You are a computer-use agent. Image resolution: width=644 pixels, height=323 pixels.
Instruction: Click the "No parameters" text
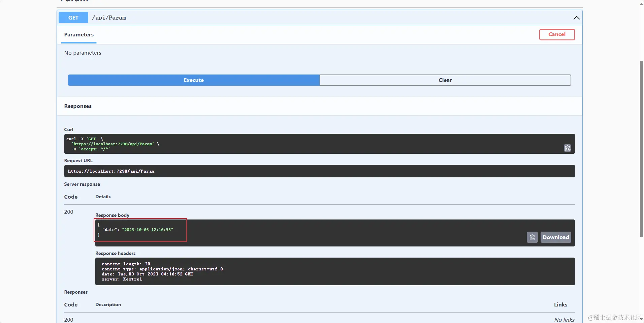[x=83, y=53]
